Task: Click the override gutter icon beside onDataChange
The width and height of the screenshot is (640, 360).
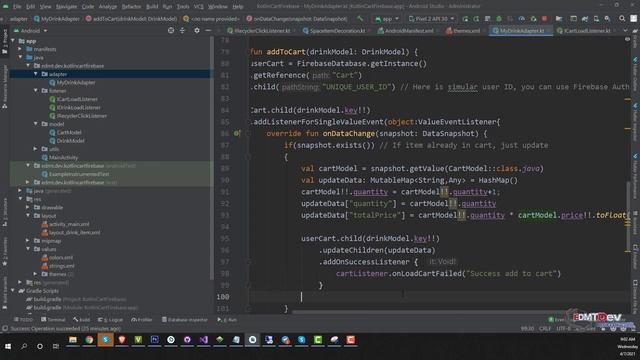Action: point(237,133)
